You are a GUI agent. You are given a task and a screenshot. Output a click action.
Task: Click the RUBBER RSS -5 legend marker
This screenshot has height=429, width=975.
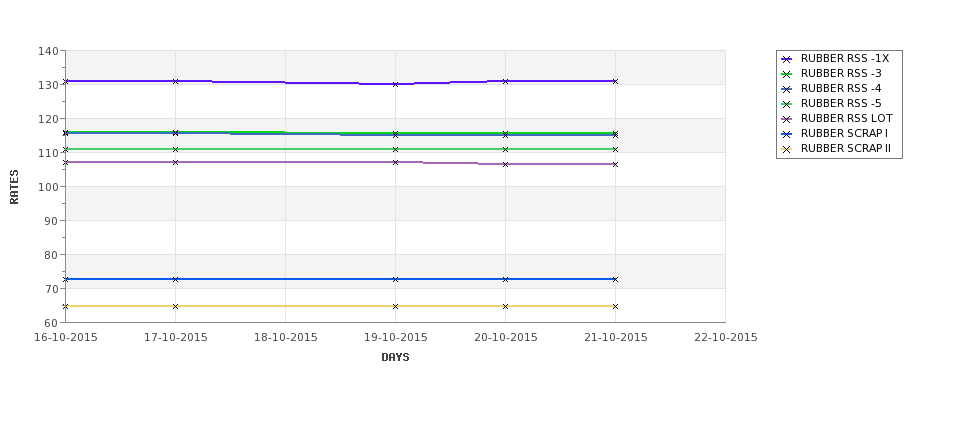click(x=787, y=104)
